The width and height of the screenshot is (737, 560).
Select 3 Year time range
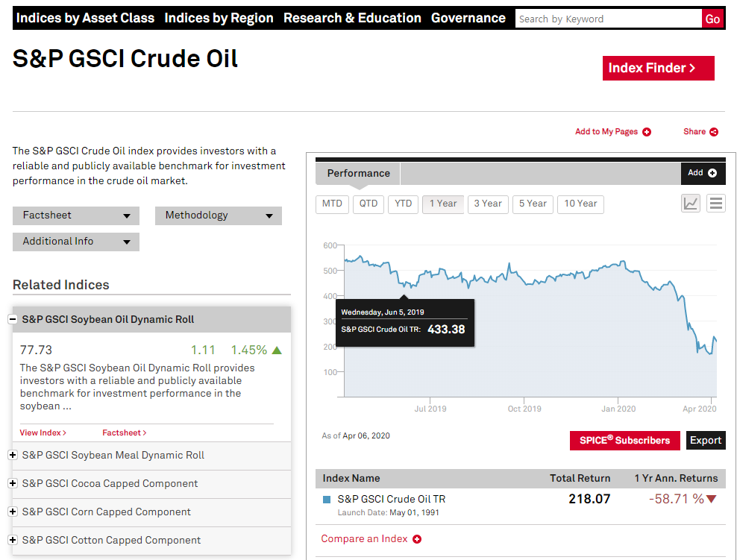click(x=488, y=204)
